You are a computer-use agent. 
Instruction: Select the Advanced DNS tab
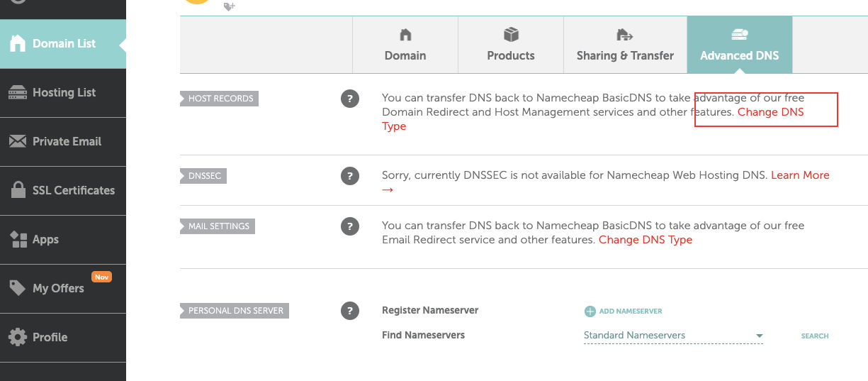[740, 45]
